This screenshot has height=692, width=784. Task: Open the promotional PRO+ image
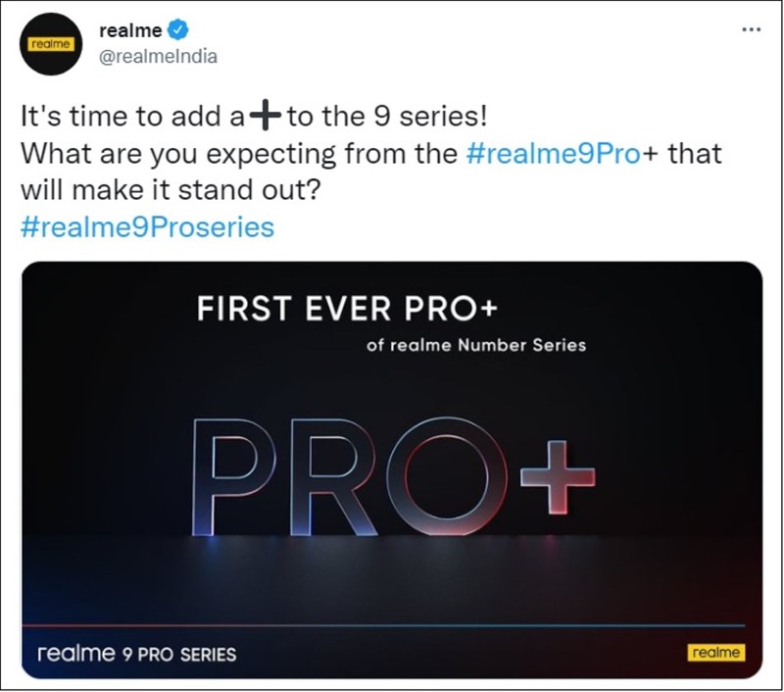coord(392,470)
